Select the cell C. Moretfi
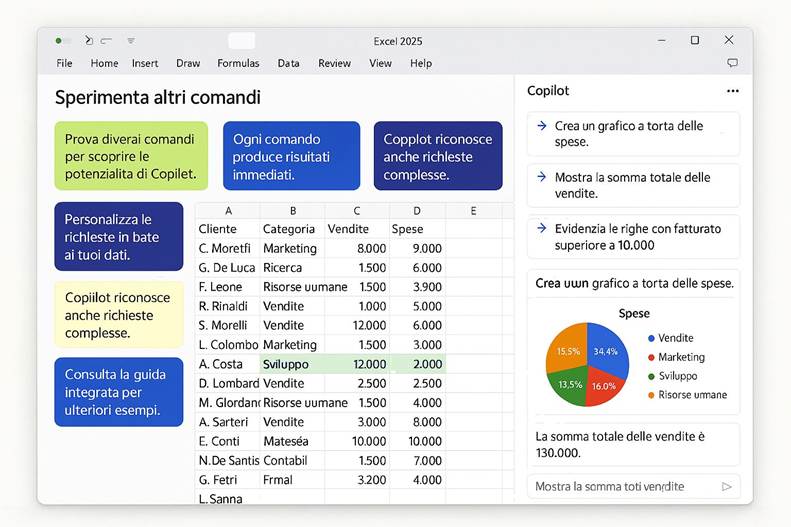Image resolution: width=791 pixels, height=527 pixels. pos(228,248)
